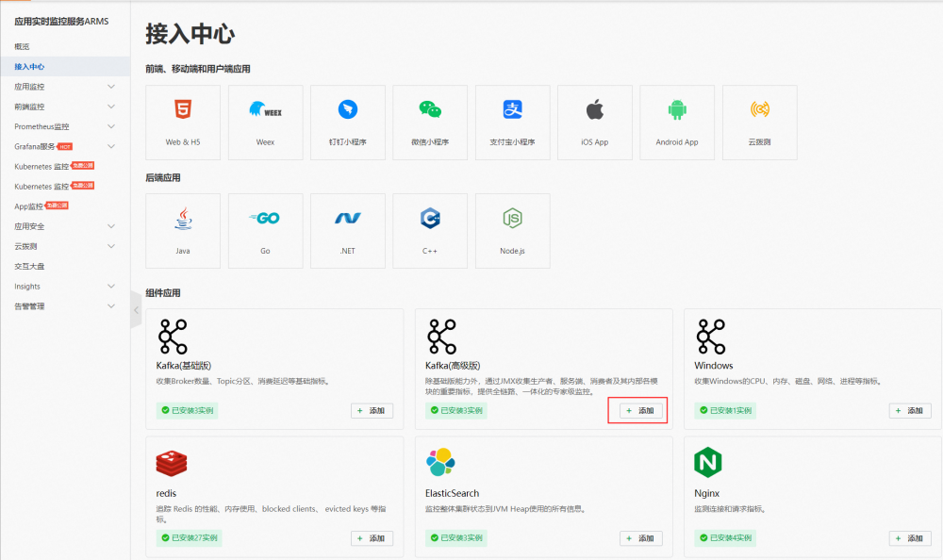Open the Web & H5 integration card icon
Viewport: 943px width, 560px height.
183,109
